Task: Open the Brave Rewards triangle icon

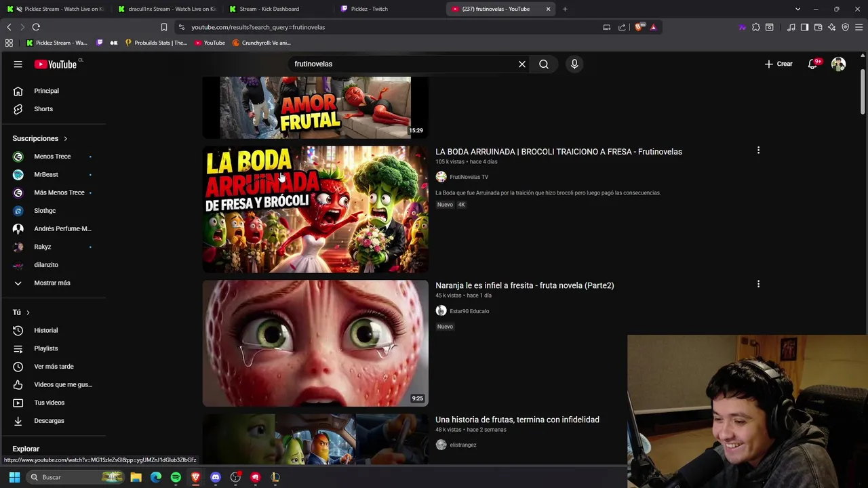Action: [653, 27]
